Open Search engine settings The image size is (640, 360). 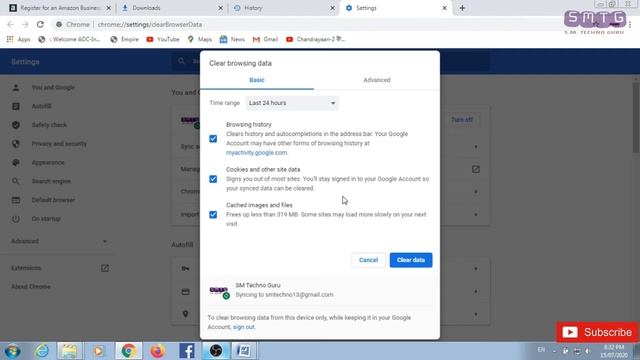(x=51, y=181)
